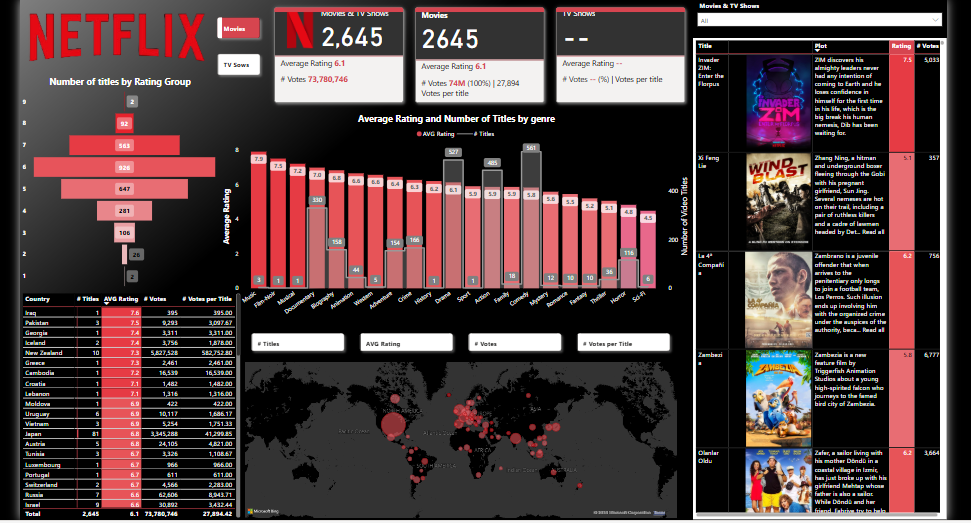Click Read all link in Xi Feng Lie plot

coord(873,232)
